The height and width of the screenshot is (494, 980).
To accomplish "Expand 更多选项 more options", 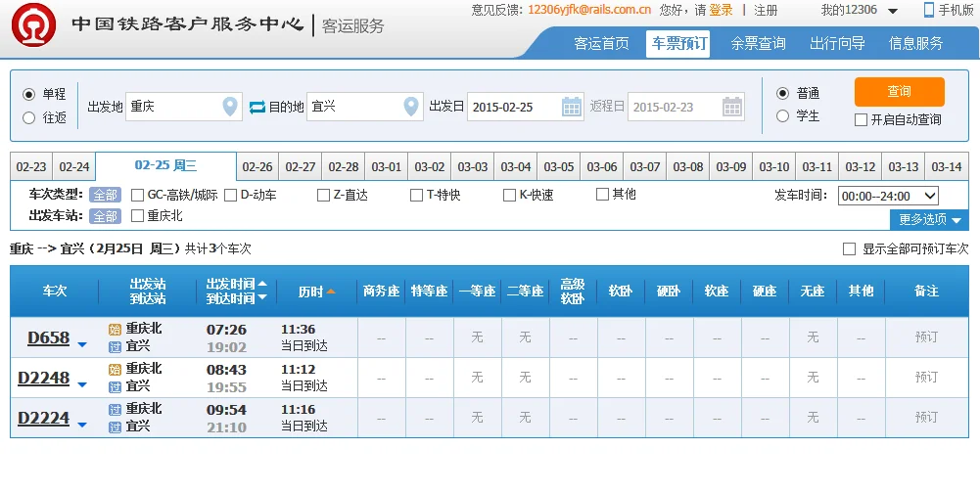I will [929, 220].
